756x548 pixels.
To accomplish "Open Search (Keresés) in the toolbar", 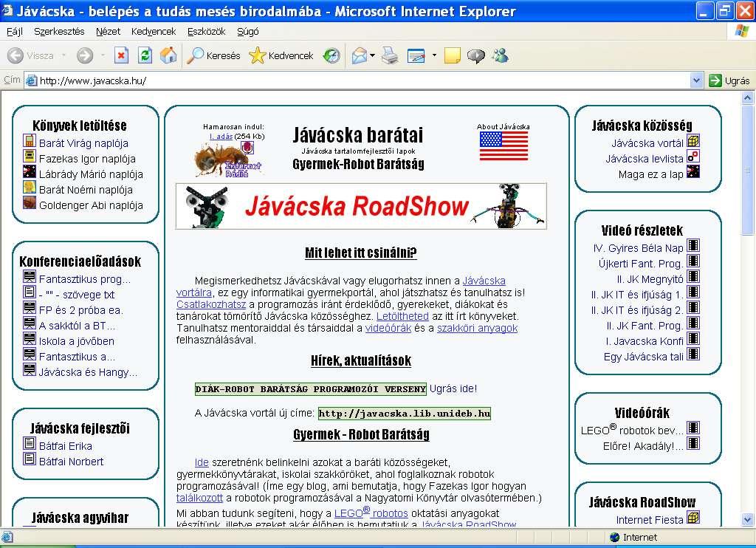I will tap(213, 55).
